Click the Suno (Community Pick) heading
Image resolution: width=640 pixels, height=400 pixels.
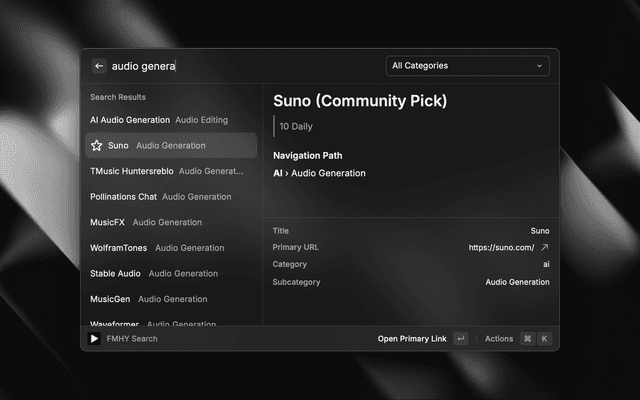click(360, 101)
